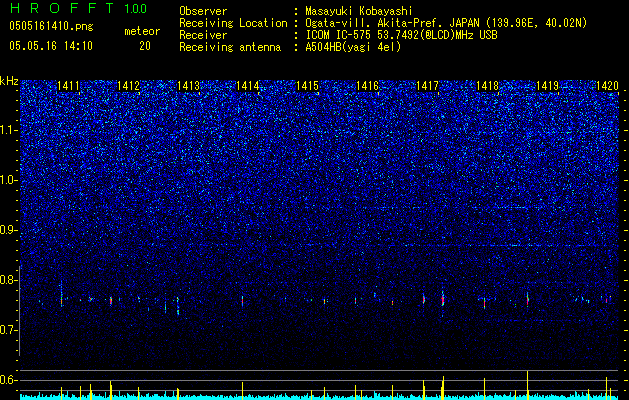Click time marker 1417
The image size is (629, 400).
[x=428, y=85]
